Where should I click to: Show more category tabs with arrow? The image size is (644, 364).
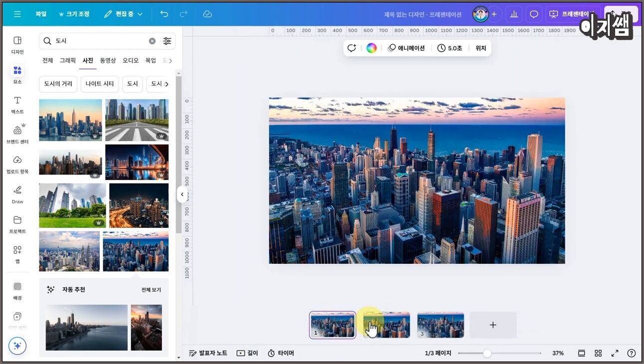pos(170,61)
